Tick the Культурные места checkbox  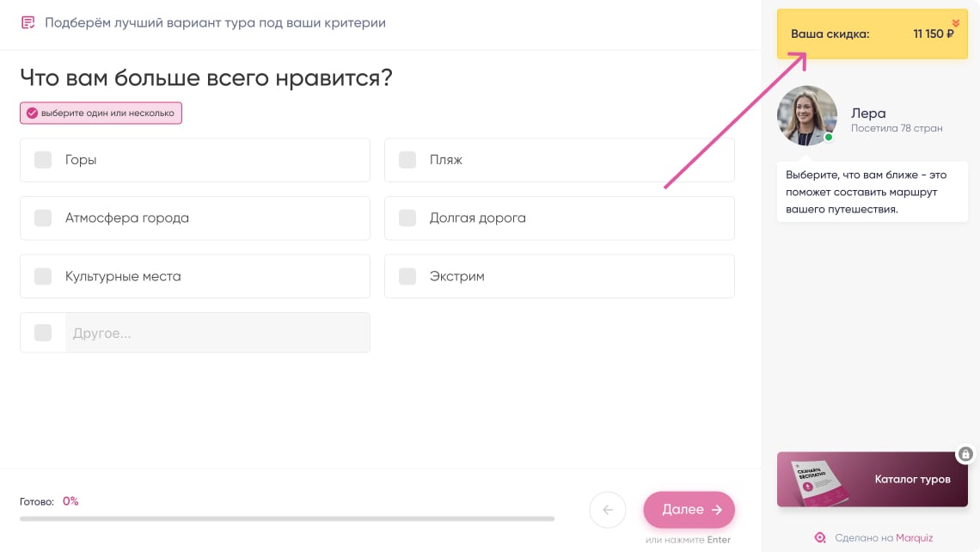(42, 276)
